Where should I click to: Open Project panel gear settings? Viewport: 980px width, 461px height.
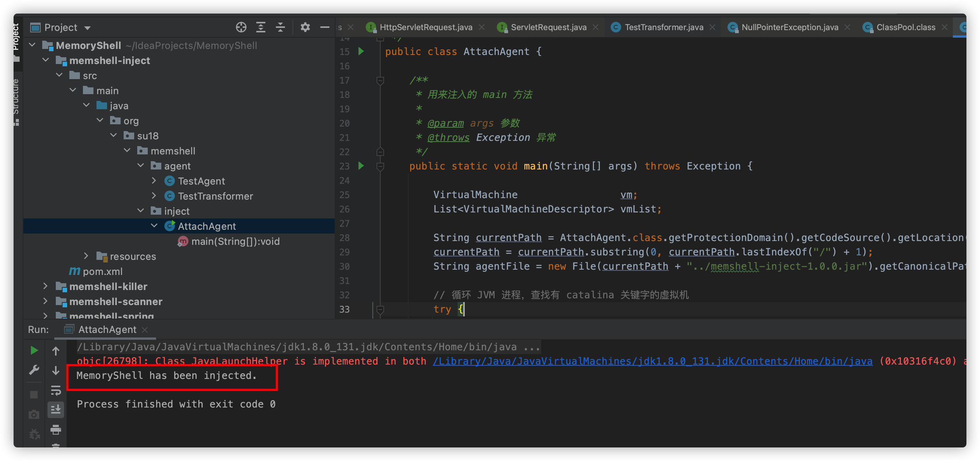pyautogui.click(x=305, y=27)
